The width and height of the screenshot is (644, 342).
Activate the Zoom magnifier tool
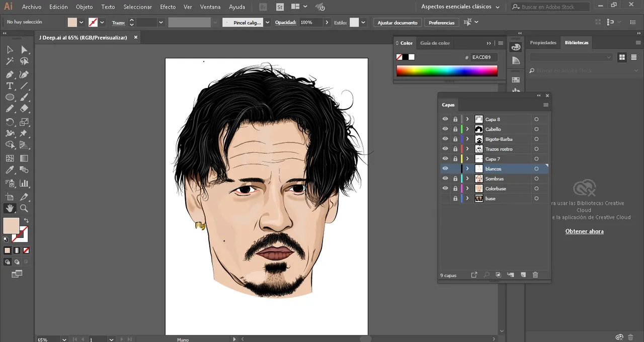[24, 208]
